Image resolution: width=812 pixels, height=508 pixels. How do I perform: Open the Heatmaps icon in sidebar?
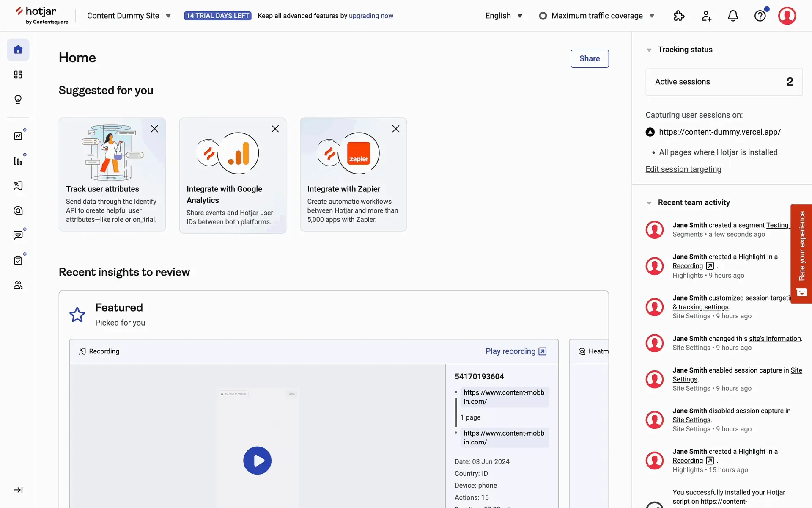(18, 210)
